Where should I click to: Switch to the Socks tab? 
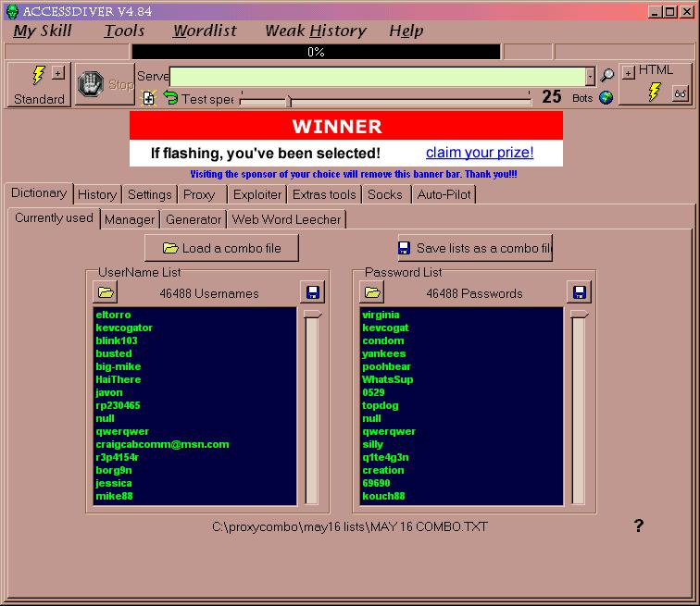pyautogui.click(x=385, y=195)
